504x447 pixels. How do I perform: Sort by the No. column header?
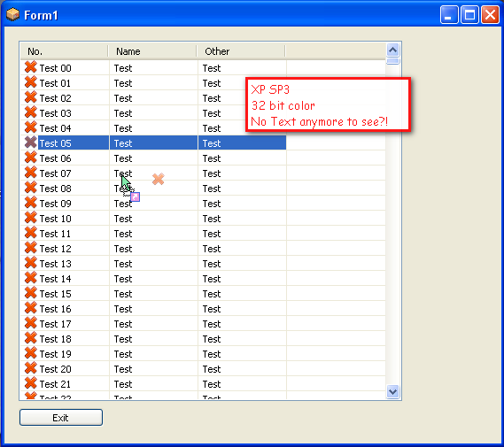[65, 51]
